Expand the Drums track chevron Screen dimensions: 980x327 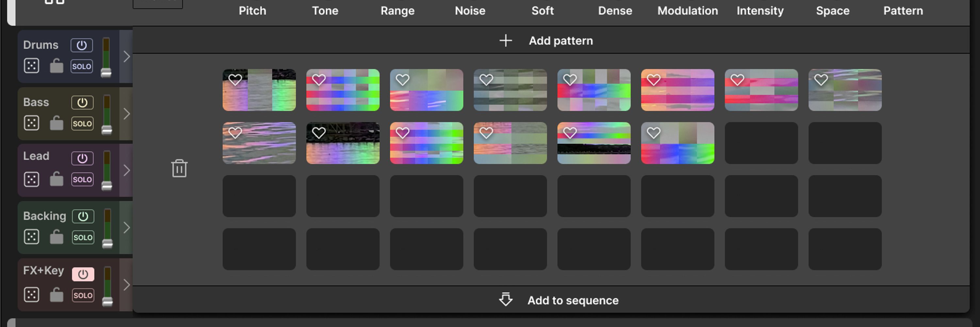[126, 56]
